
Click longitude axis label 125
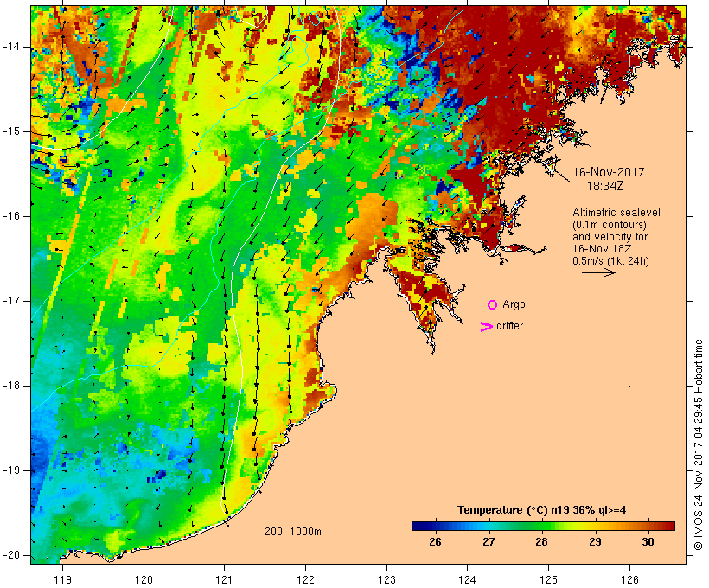point(548,579)
